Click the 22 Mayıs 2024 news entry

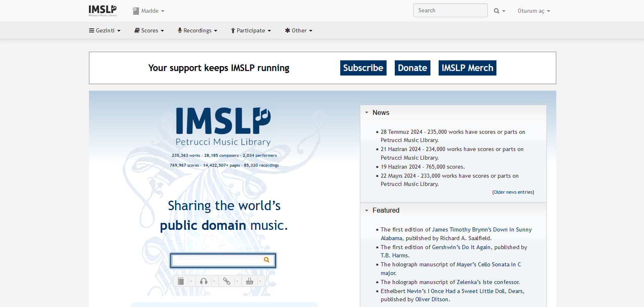tap(450, 180)
